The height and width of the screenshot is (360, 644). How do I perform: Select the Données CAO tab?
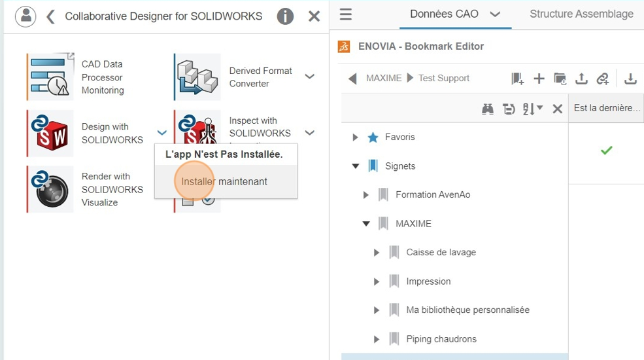click(455, 14)
